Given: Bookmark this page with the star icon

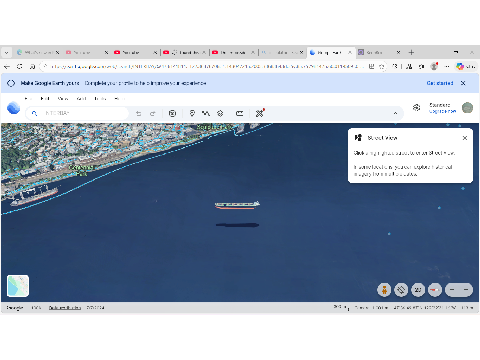Looking at the screenshot, I should point(382,67).
